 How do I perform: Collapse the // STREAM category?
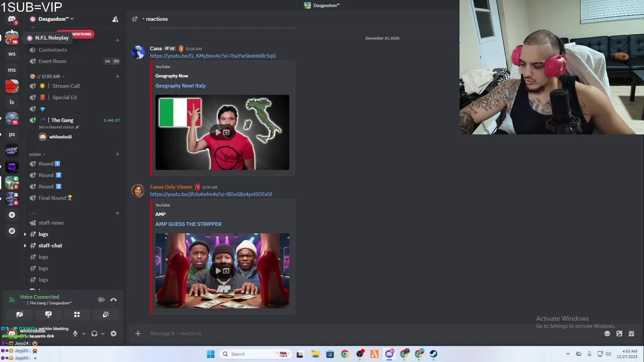tap(48, 76)
